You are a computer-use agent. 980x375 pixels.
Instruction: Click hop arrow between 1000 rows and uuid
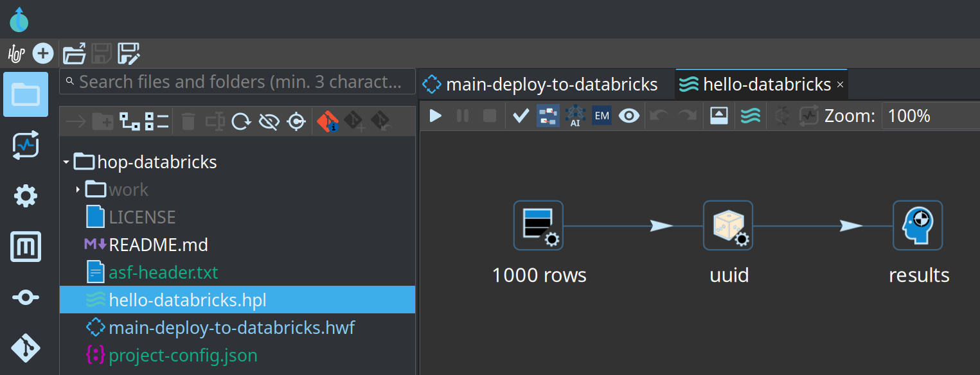[x=661, y=226]
